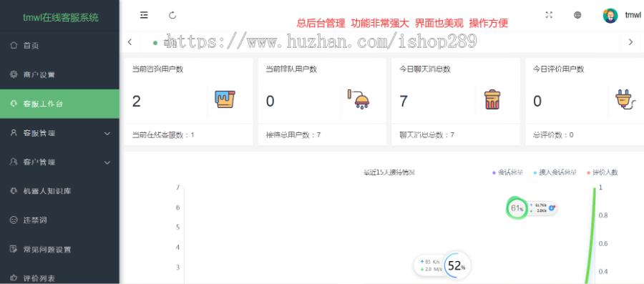644x284 pixels.
Task: Click the tmwl在线客服系统 logo title
Action: point(61,17)
